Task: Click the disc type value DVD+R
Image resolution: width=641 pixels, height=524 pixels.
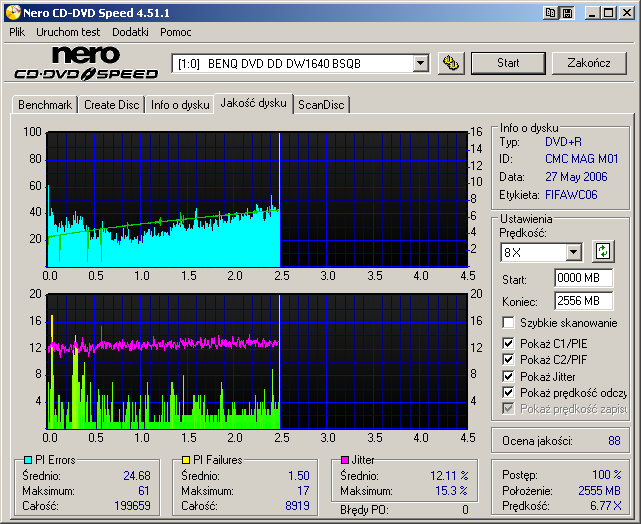Action: click(563, 142)
